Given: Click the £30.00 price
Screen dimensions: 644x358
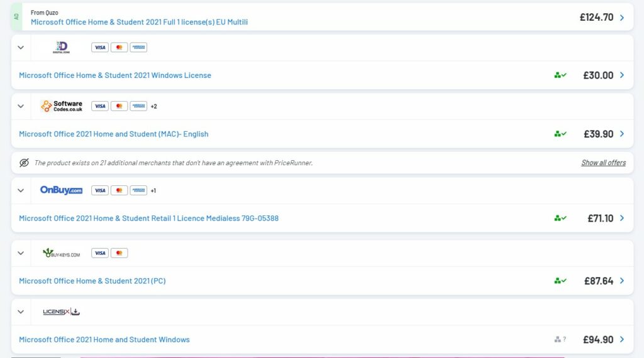Looking at the screenshot, I should [x=599, y=75].
